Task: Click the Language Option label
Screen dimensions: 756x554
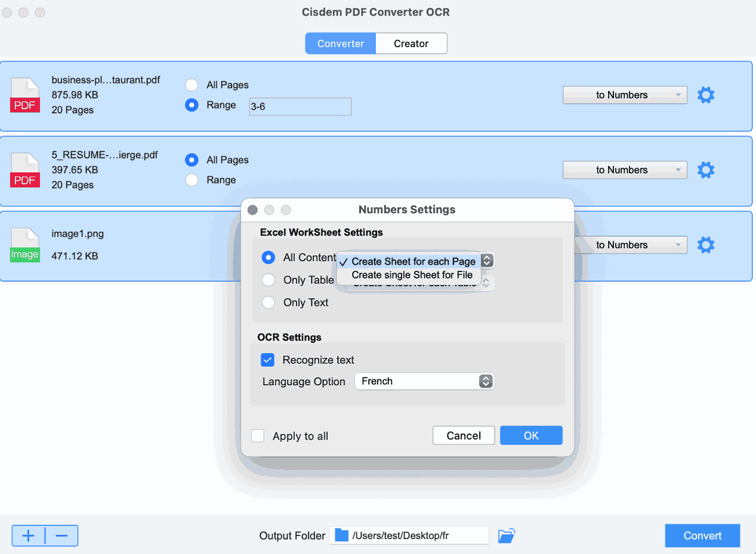Action: pyautogui.click(x=304, y=382)
